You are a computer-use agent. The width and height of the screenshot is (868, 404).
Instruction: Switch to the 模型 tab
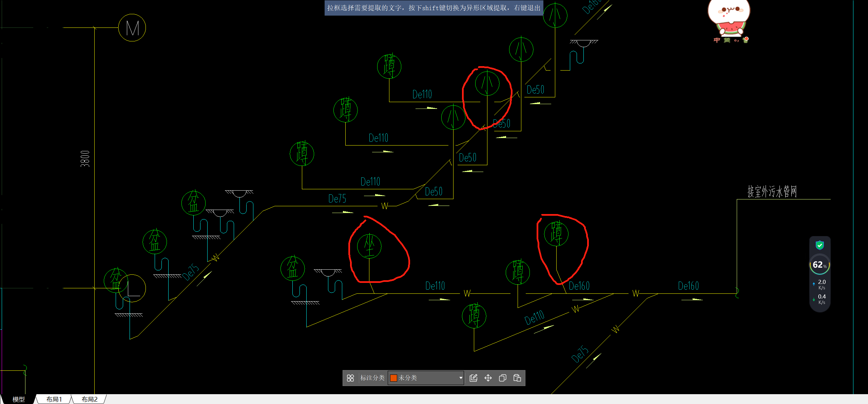pyautogui.click(x=19, y=399)
